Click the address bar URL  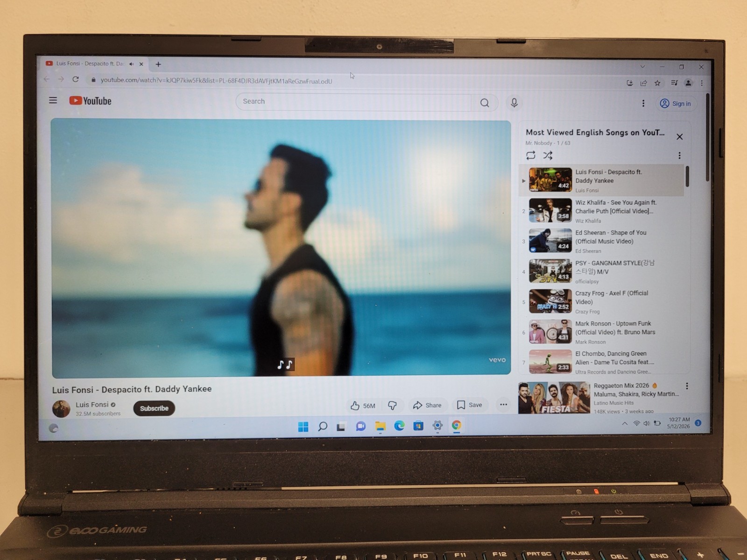(217, 81)
